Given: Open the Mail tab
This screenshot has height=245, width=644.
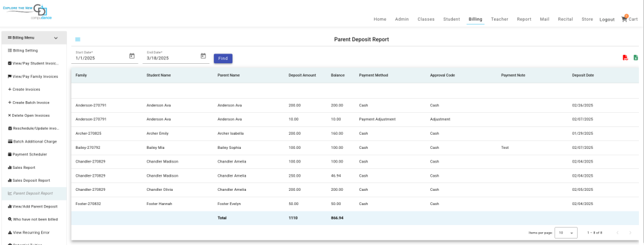Looking at the screenshot, I should pos(545,19).
